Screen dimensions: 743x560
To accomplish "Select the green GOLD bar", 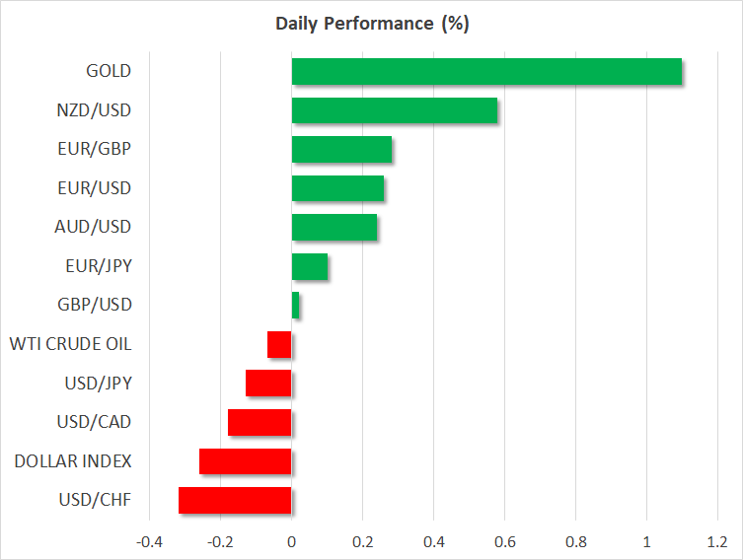I will coord(486,71).
